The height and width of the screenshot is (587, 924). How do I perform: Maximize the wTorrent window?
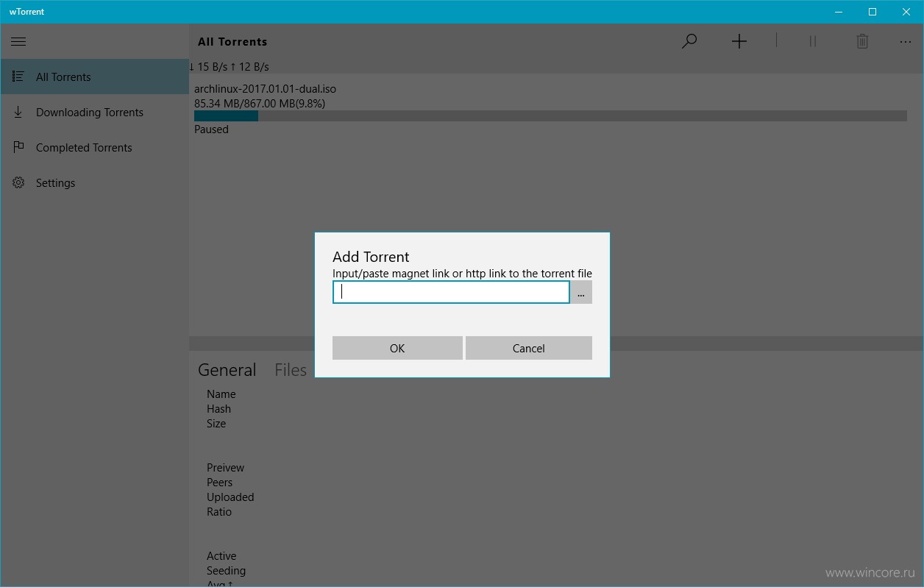(873, 12)
